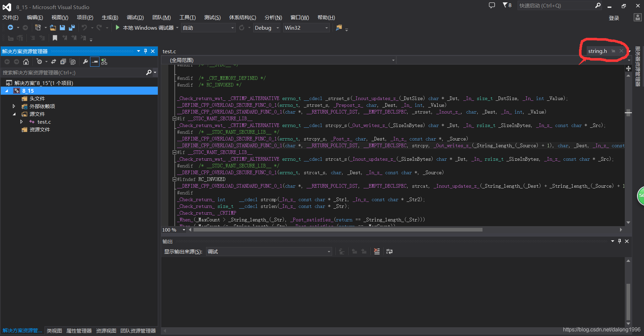Image resolution: width=644 pixels, height=336 pixels.
Task: Click the collapse all icon in Solution Explorer
Action: point(63,62)
